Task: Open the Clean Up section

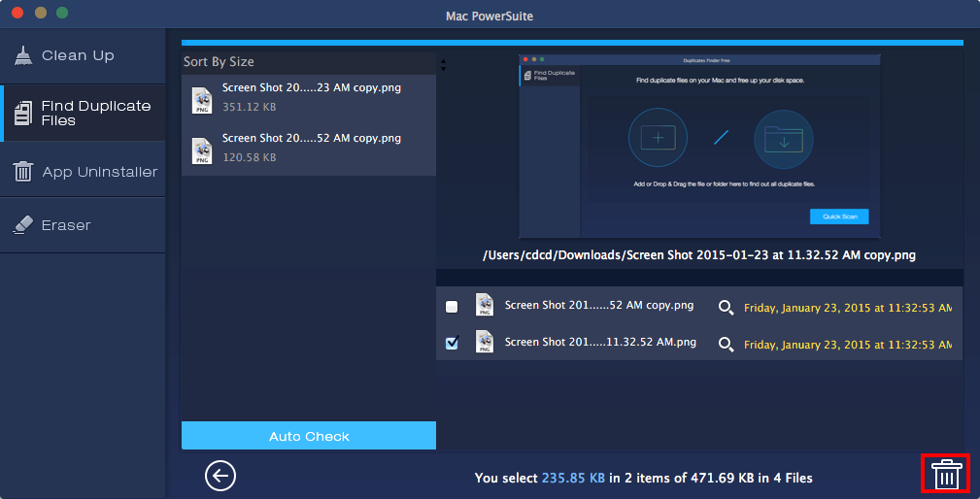Action: tap(83, 55)
